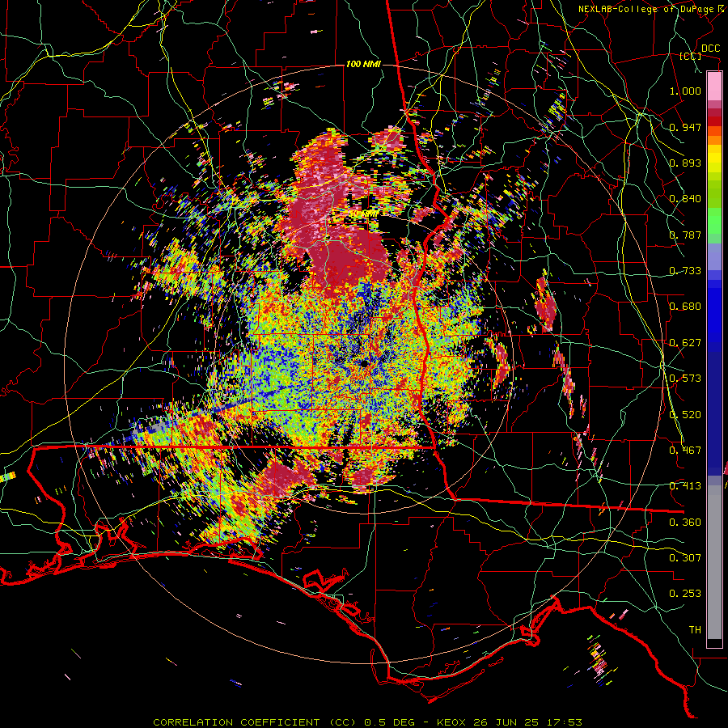This screenshot has height=728, width=728.
Task: Select the 0.307 legend value
Action: coord(685,558)
